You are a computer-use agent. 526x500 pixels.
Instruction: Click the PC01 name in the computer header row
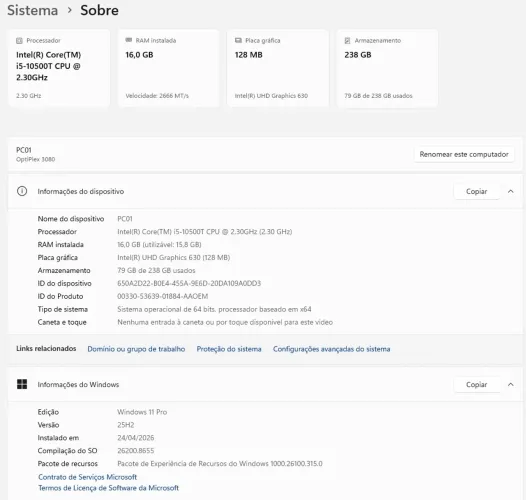(x=24, y=150)
